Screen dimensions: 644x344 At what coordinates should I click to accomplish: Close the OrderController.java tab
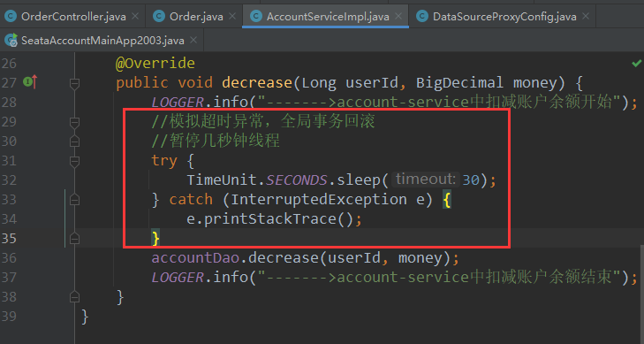click(134, 17)
